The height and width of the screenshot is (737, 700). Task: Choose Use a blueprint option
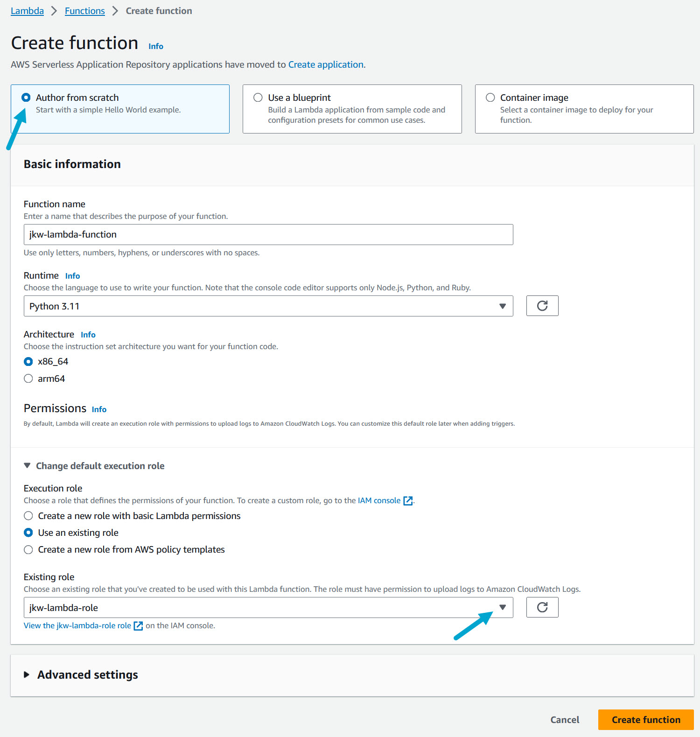tap(258, 98)
